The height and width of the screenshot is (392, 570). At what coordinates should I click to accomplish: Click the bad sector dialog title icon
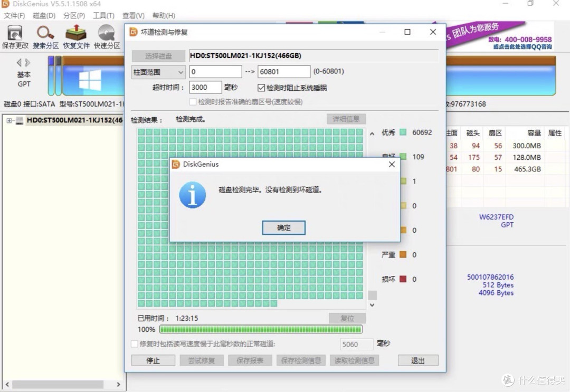134,32
